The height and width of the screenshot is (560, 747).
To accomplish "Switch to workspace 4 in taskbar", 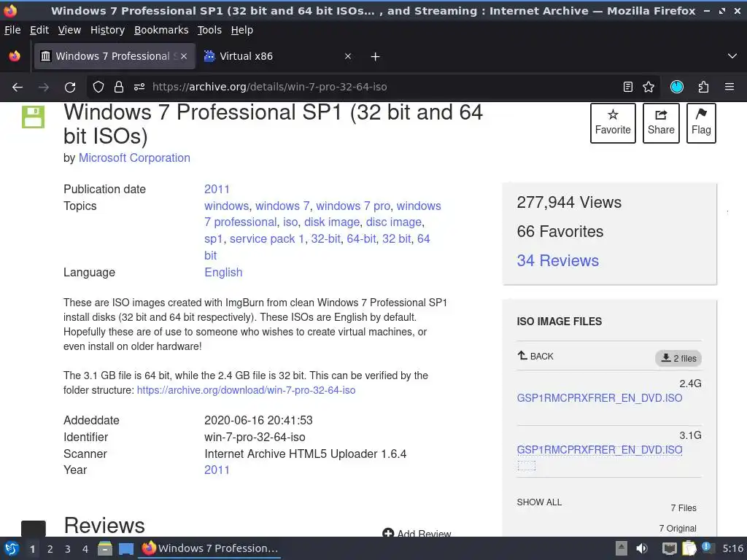I will click(x=85, y=549).
